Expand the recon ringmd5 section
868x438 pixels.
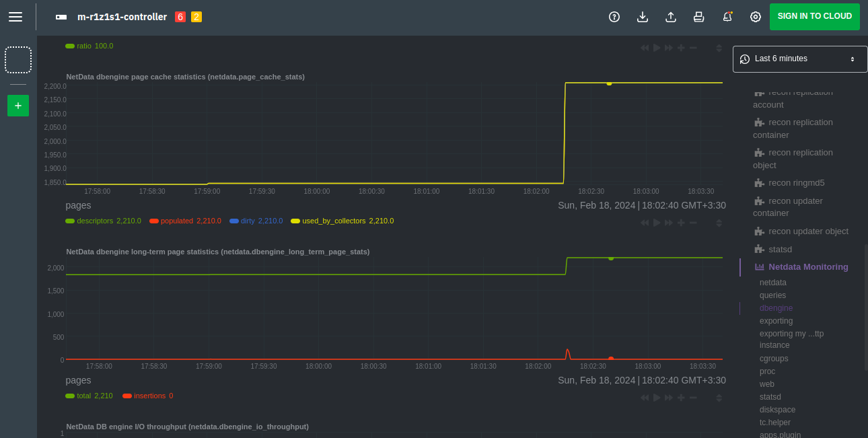pos(795,183)
